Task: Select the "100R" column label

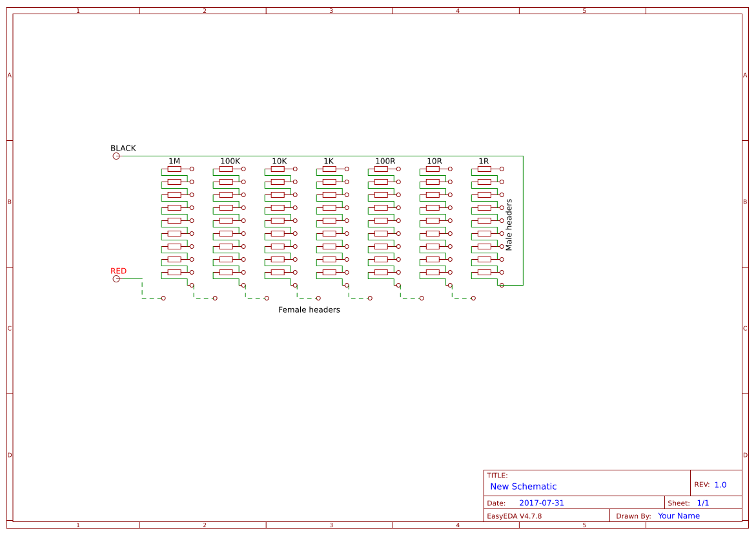Action: click(385, 161)
